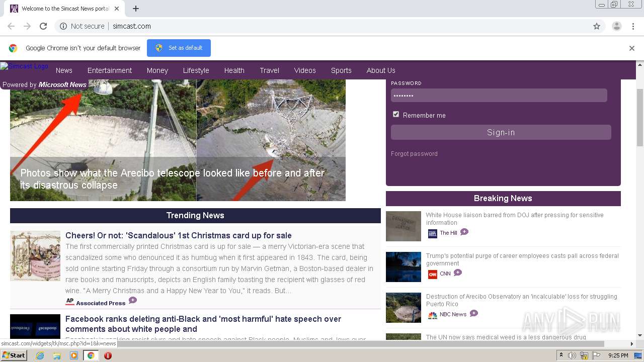The width and height of the screenshot is (644, 362).
Task: Click the red Opera taskbar icon
Action: click(108, 355)
